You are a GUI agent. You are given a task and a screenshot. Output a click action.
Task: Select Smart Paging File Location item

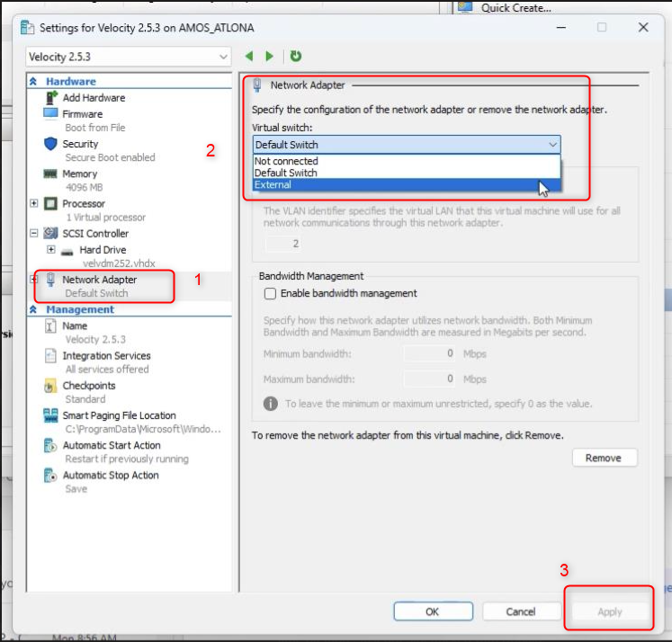(x=119, y=415)
